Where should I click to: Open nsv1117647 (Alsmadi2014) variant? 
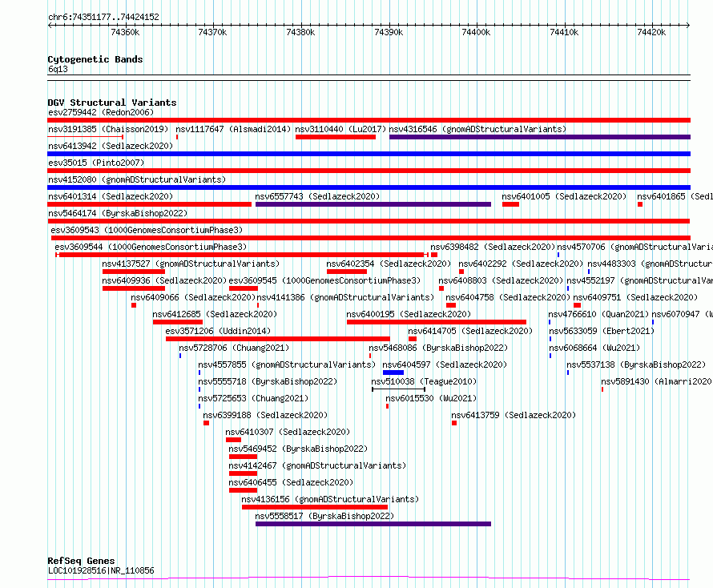pos(233,129)
